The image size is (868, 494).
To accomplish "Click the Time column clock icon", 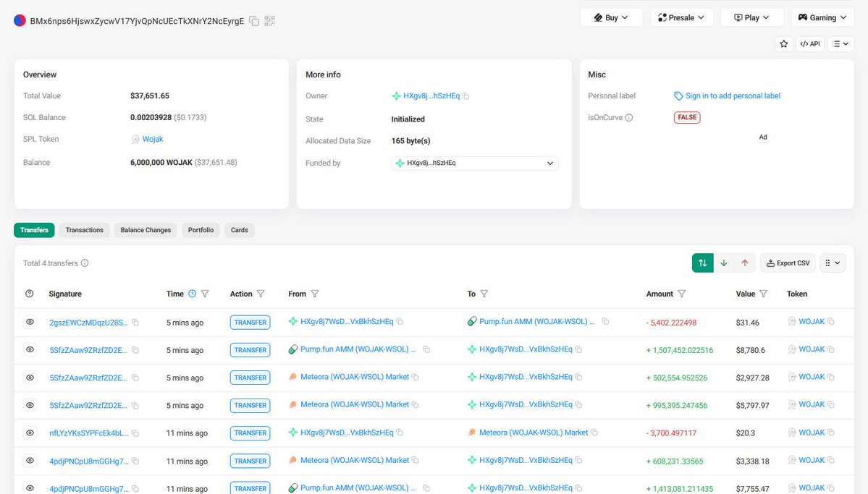I will click(192, 294).
